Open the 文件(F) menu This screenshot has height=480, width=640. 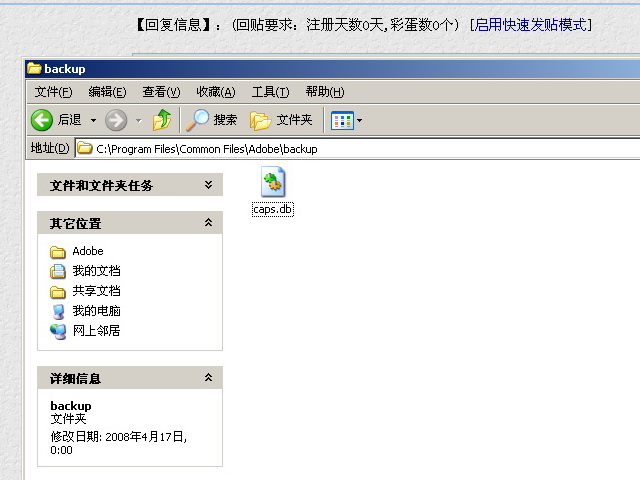click(53, 92)
